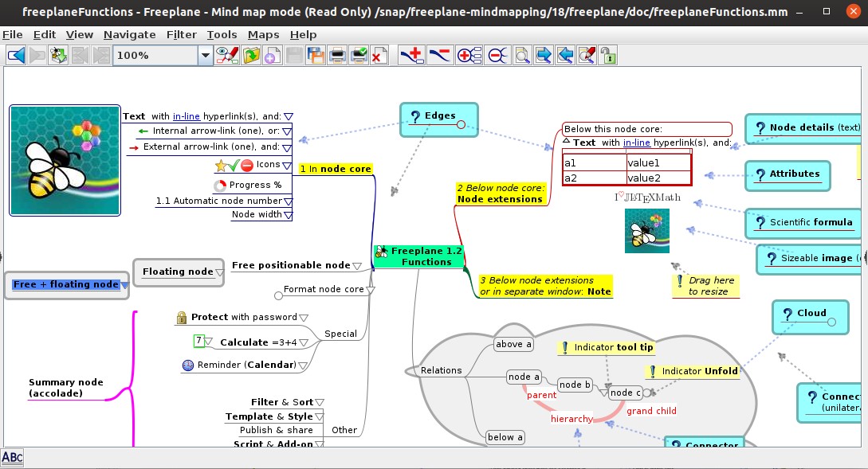Toggle fold circle beside Format node core
The image size is (868, 469).
click(x=278, y=296)
